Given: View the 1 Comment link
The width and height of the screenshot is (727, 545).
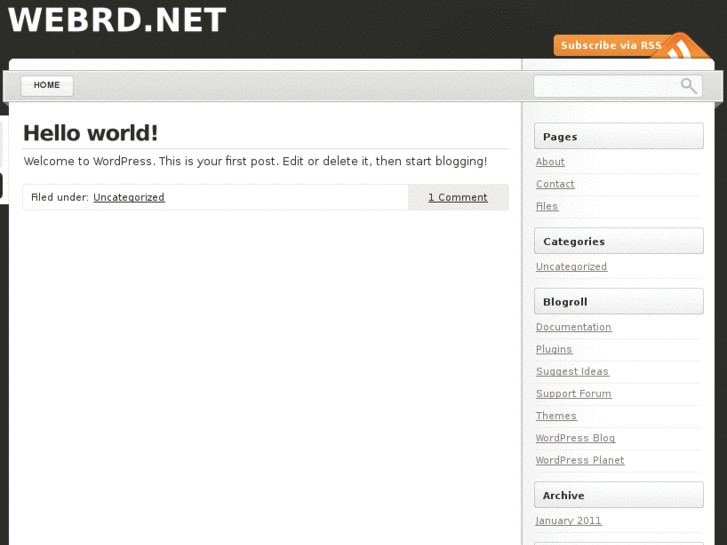Looking at the screenshot, I should (458, 197).
